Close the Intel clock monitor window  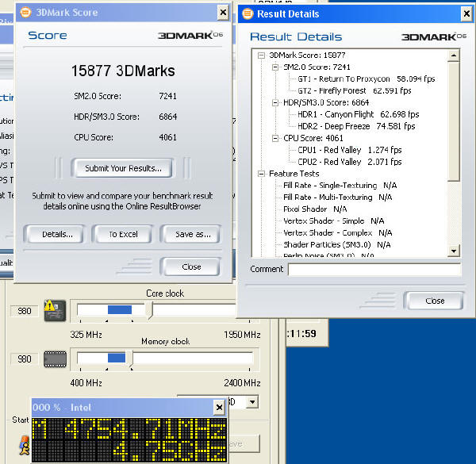219,407
